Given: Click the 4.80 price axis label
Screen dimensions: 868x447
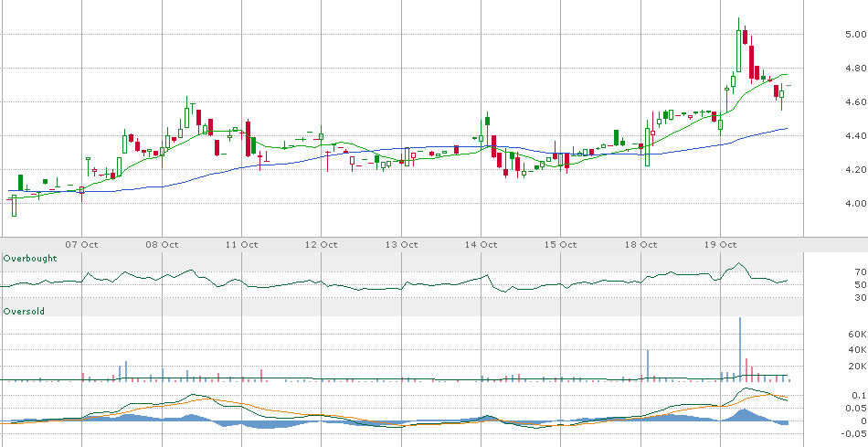Looking at the screenshot, I should coord(856,69).
